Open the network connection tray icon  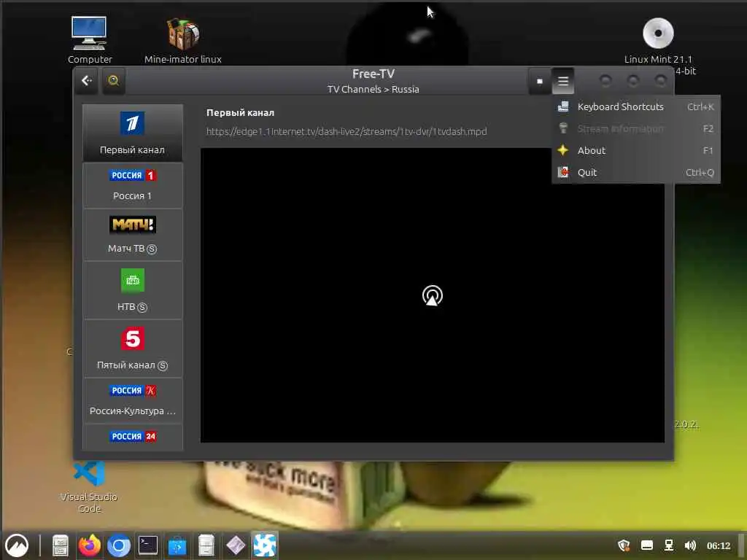[669, 545]
